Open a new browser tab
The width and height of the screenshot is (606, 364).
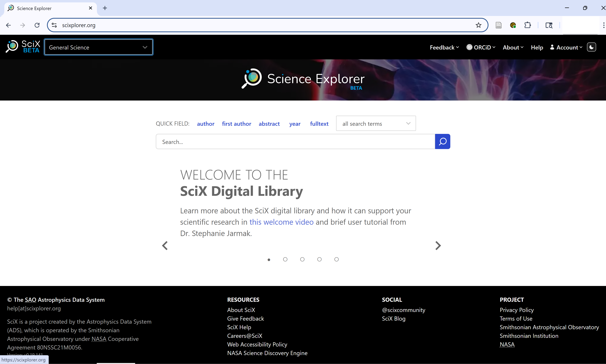point(105,8)
